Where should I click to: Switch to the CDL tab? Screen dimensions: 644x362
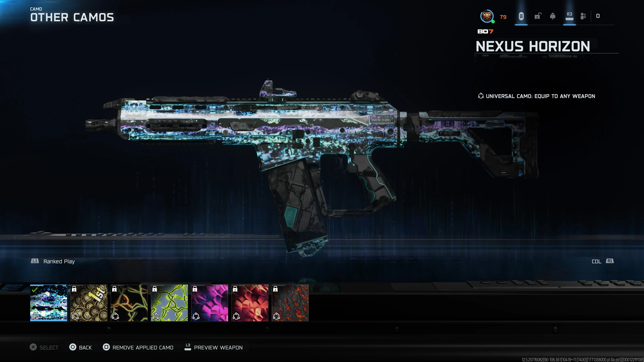tap(597, 261)
